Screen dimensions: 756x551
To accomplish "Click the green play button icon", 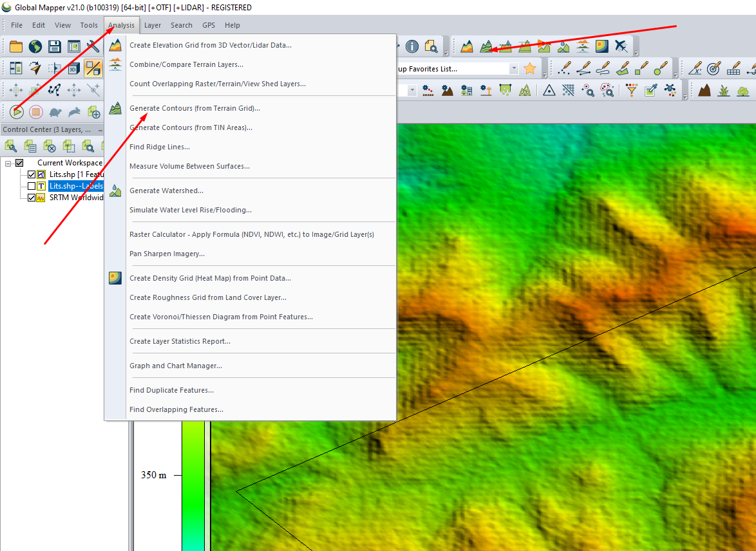I will click(x=16, y=112).
